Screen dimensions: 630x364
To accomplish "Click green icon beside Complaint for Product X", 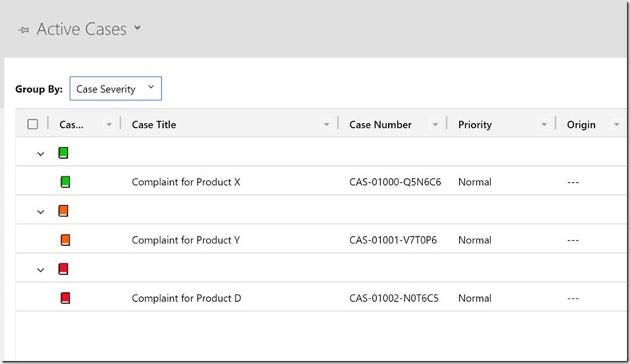I will [65, 182].
